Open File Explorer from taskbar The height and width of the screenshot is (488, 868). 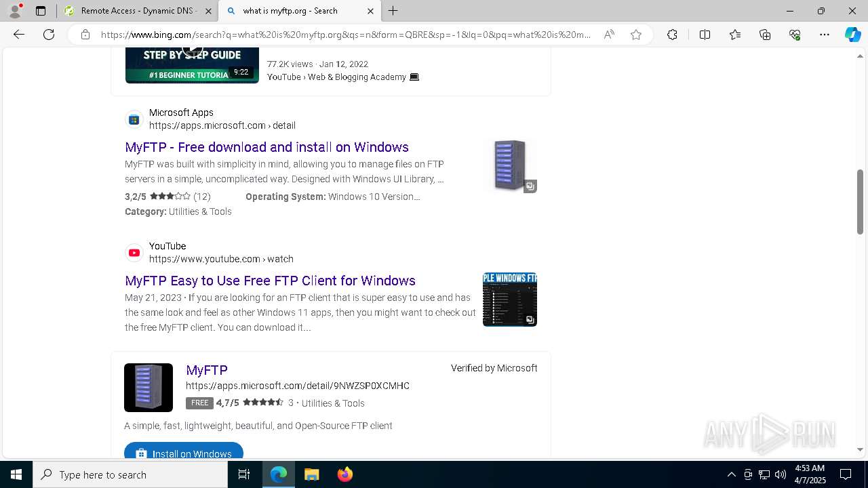click(x=311, y=474)
